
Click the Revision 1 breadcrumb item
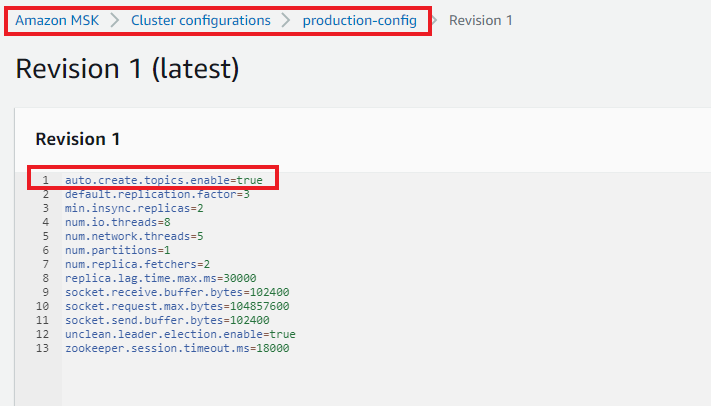[x=481, y=20]
